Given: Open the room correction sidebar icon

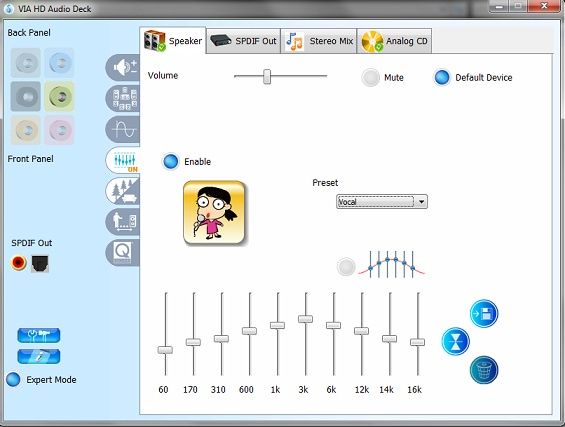Looking at the screenshot, I should coord(123,222).
